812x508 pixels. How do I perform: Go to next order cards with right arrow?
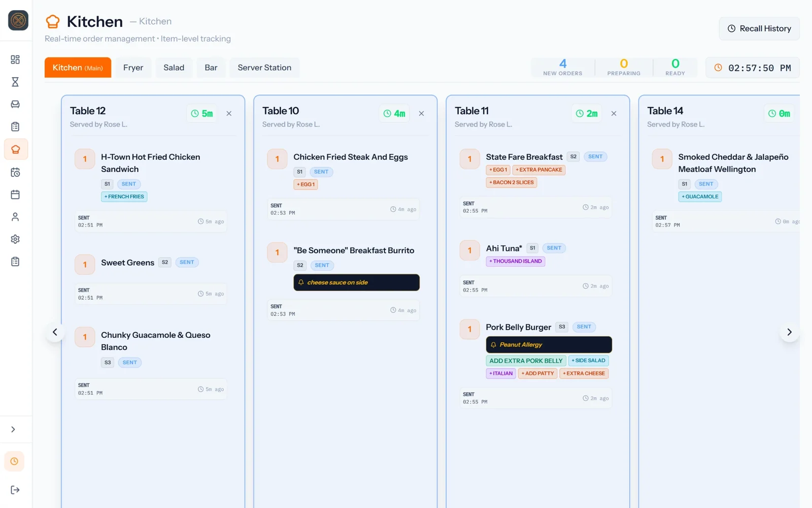(789, 332)
